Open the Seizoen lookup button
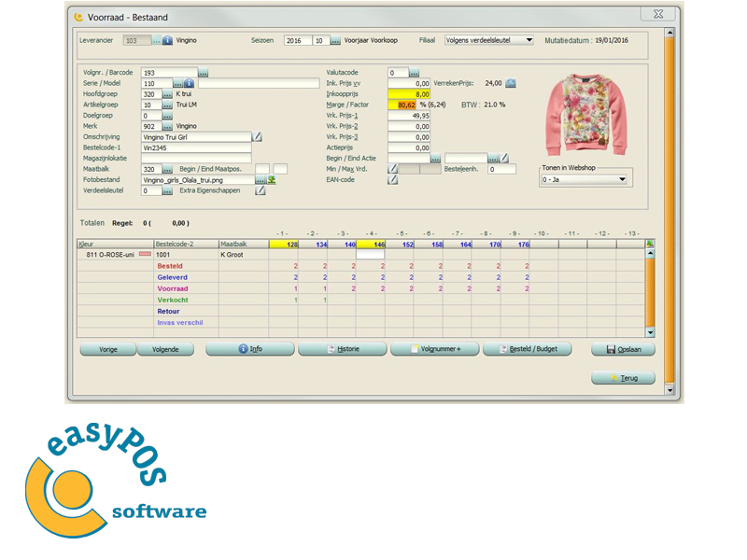 335,40
